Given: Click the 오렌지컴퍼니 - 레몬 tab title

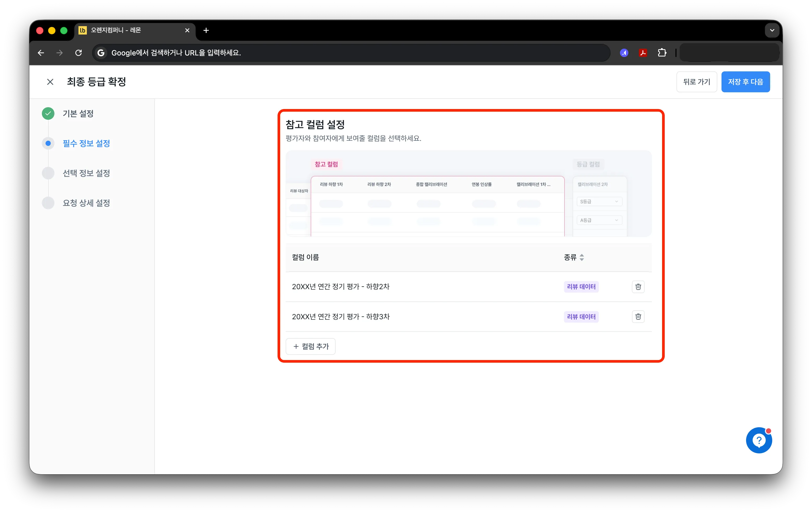Looking at the screenshot, I should coord(116,30).
